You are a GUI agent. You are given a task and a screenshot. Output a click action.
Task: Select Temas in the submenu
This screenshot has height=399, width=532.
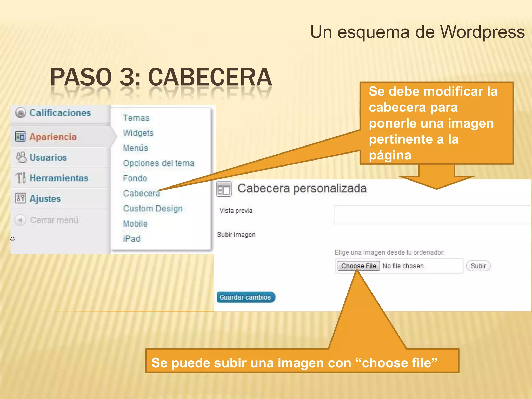tap(136, 118)
